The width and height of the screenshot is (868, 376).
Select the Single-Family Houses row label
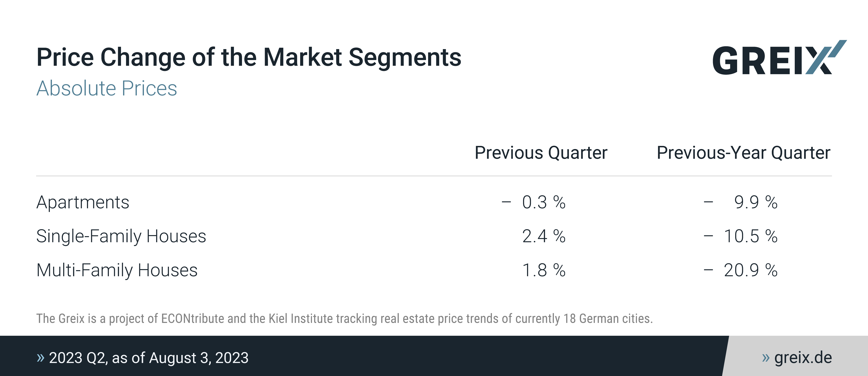121,236
